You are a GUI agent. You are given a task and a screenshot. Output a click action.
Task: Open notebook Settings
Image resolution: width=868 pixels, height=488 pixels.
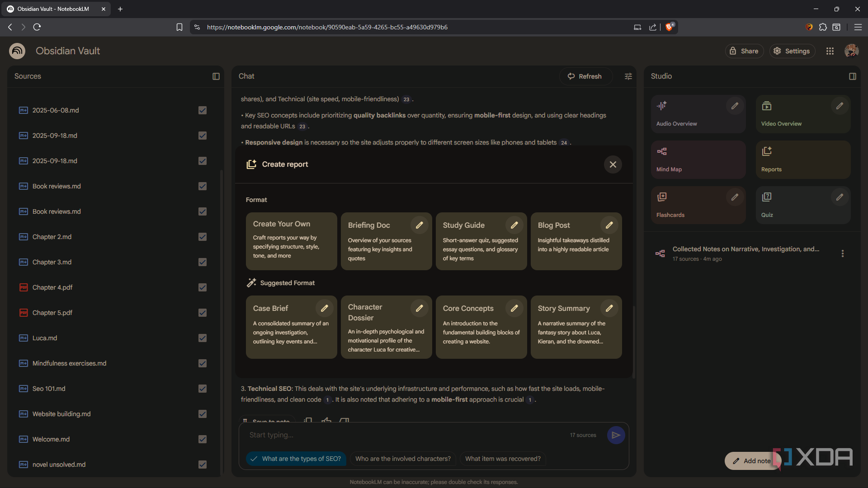tap(792, 51)
